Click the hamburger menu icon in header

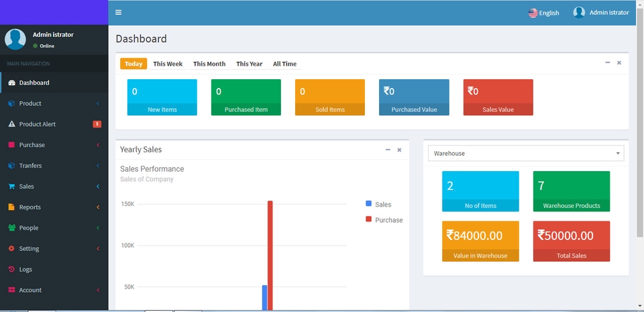pyautogui.click(x=118, y=12)
